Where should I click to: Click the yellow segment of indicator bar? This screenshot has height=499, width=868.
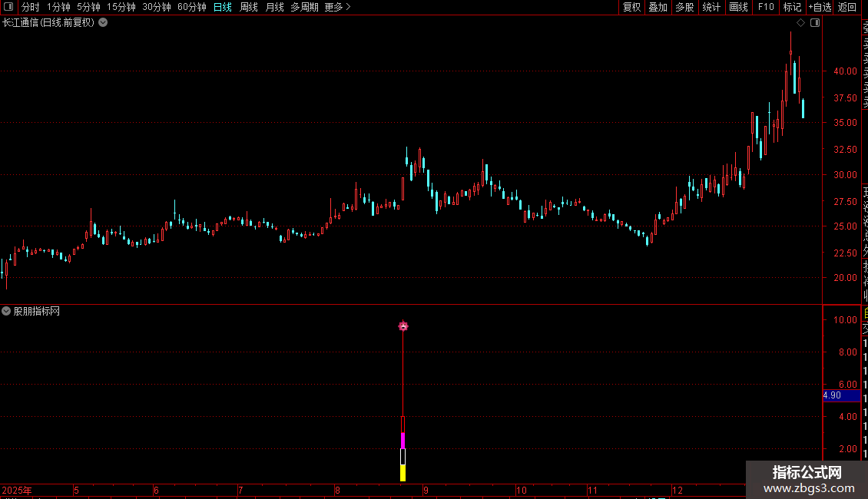coord(403,473)
